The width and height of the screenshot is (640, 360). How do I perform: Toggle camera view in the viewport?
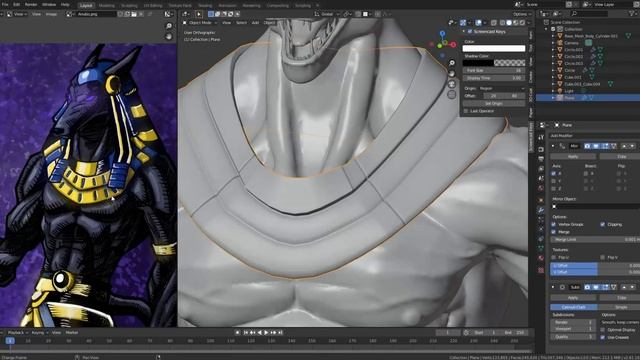452,84
